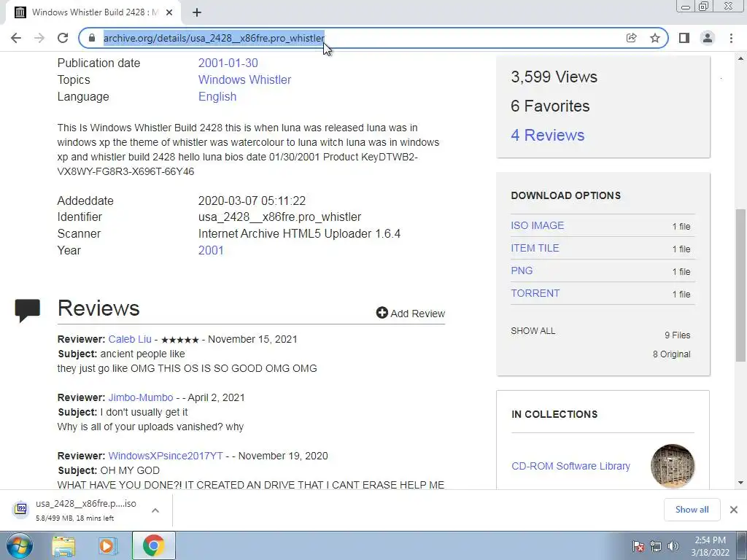Close the Windows Whistler Build 2428 tab
The image size is (747, 560).
169,13
